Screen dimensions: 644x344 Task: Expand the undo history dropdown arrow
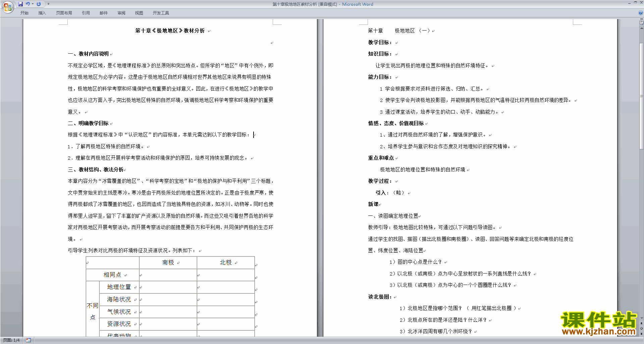(x=33, y=4)
